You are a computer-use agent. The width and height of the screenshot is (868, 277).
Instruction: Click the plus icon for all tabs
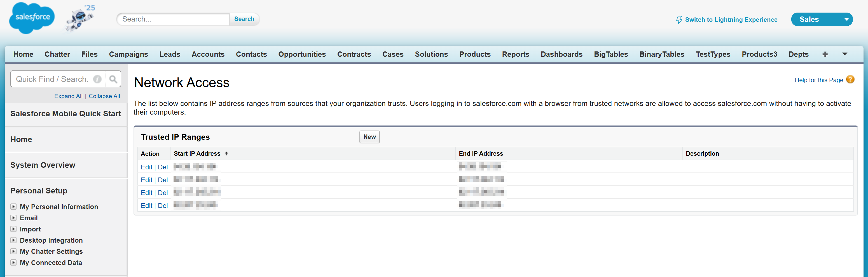(825, 54)
